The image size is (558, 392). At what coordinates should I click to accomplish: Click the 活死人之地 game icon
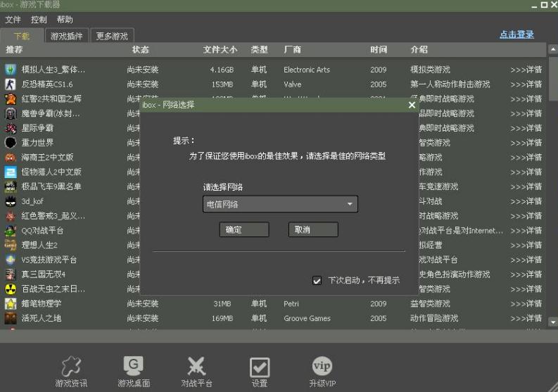tap(11, 318)
